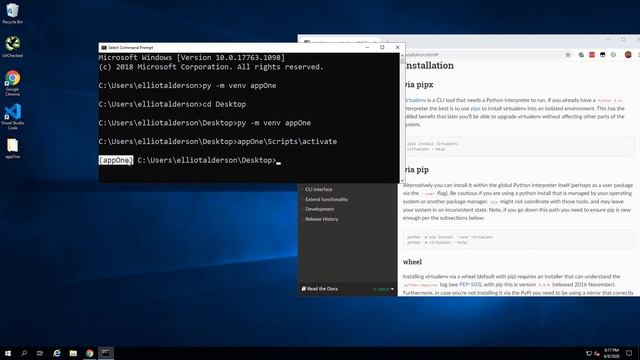This screenshot has width=640, height=360.
Task: Click the Command Prompt title bar icon
Action: pyautogui.click(x=104, y=48)
